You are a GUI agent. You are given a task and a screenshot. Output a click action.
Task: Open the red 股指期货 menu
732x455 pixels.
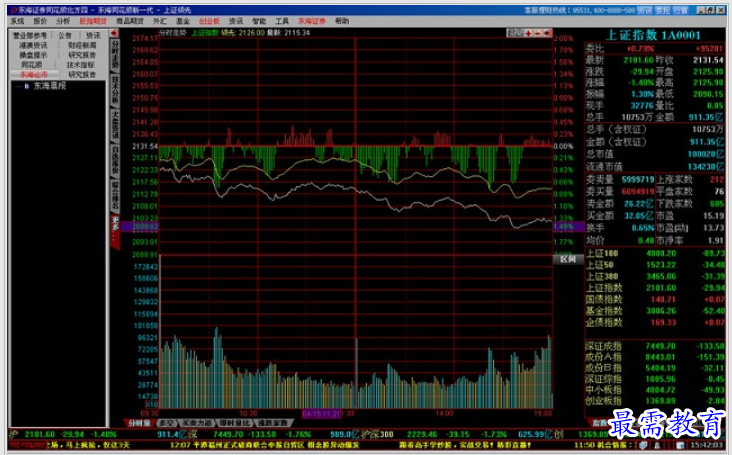93,21
